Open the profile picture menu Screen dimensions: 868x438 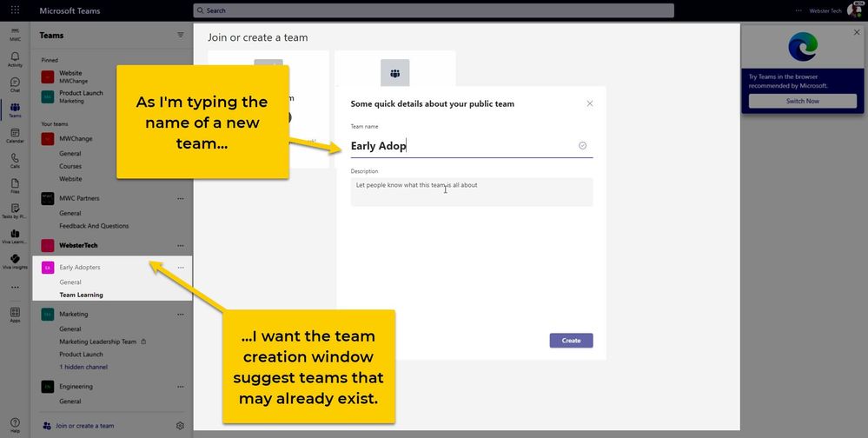854,10
